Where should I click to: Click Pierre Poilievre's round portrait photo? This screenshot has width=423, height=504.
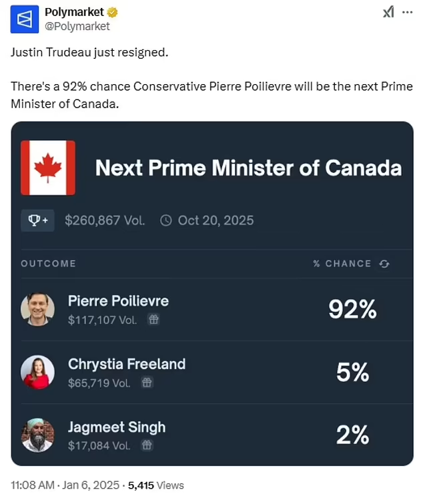pyautogui.click(x=37, y=310)
